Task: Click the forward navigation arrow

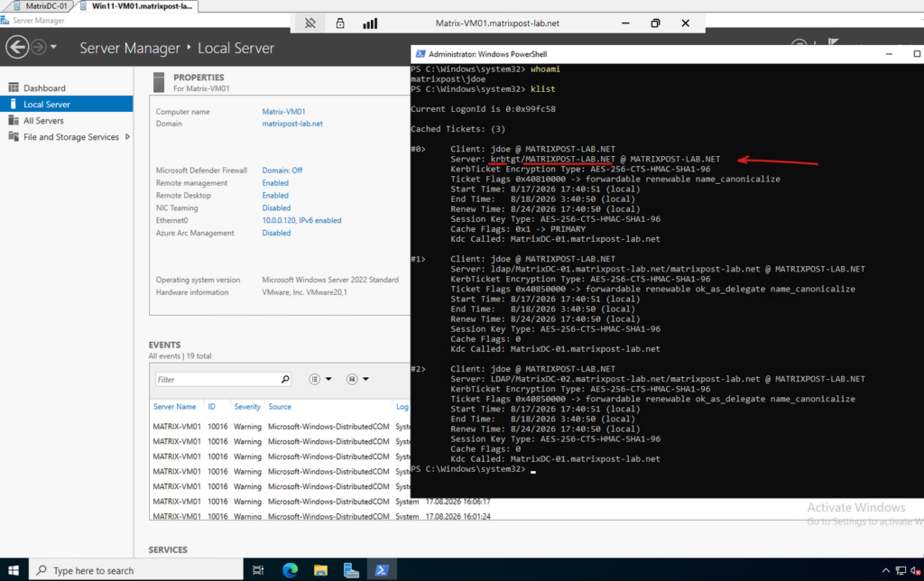Action: (38, 47)
